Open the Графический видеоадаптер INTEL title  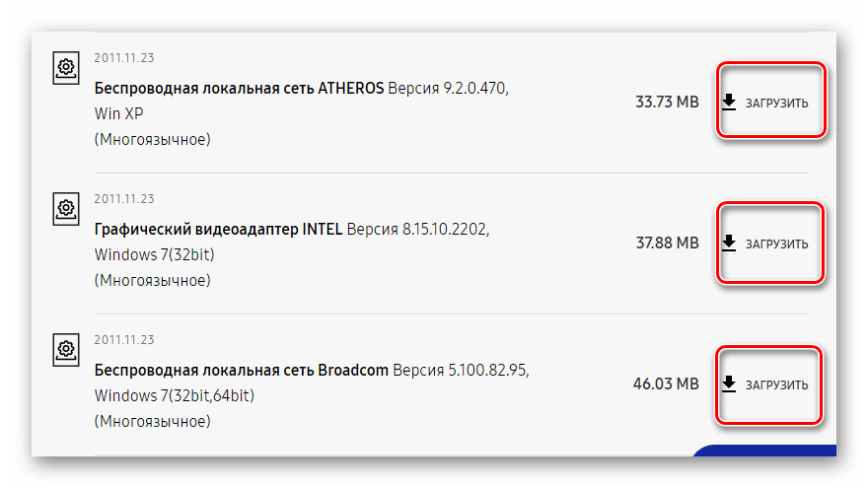click(218, 229)
